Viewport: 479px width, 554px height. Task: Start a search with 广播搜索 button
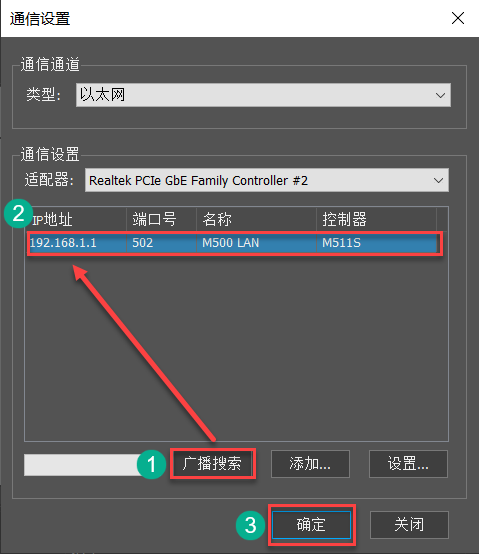pyautogui.click(x=212, y=464)
